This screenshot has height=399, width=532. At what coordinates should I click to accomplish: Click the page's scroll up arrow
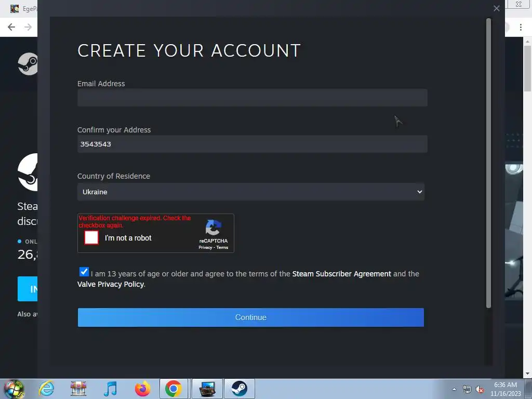pos(527,42)
